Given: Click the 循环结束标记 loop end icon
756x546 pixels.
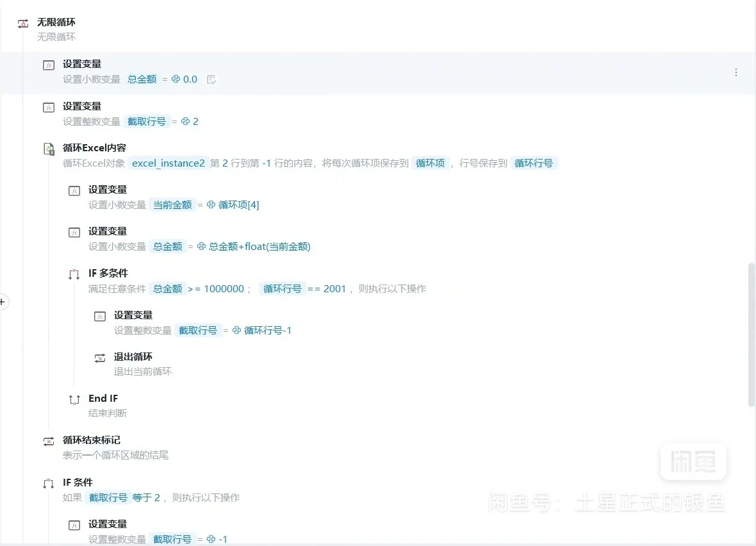Looking at the screenshot, I should point(48,440).
